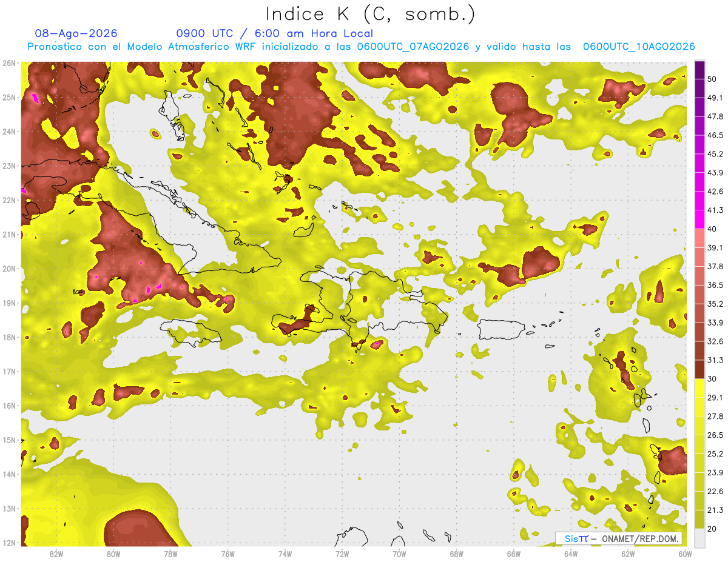
Task: Click the colorbar value '39.1'
Action: (x=715, y=247)
